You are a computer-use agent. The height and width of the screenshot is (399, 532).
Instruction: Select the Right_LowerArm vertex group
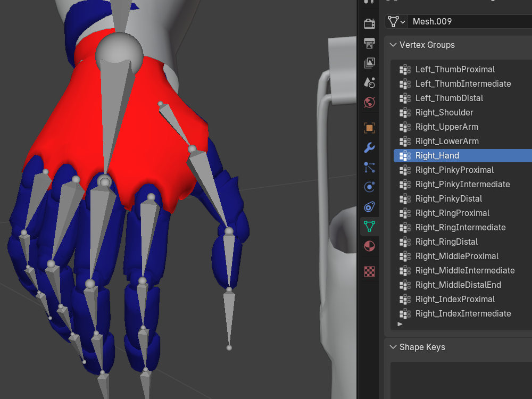point(463,141)
